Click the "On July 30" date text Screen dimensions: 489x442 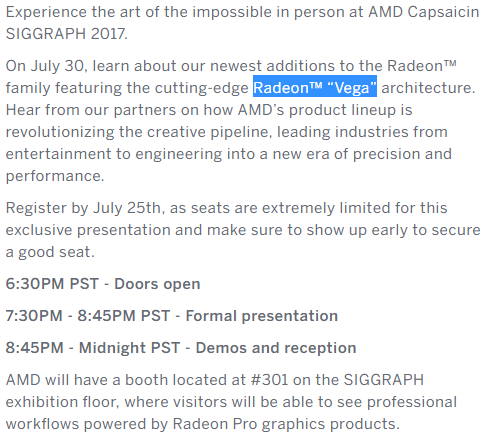tap(45, 66)
